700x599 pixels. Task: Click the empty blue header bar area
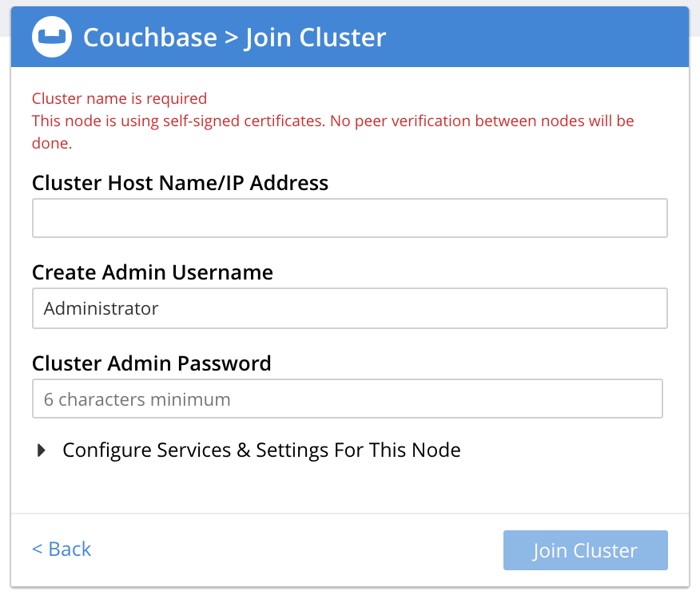point(535,37)
